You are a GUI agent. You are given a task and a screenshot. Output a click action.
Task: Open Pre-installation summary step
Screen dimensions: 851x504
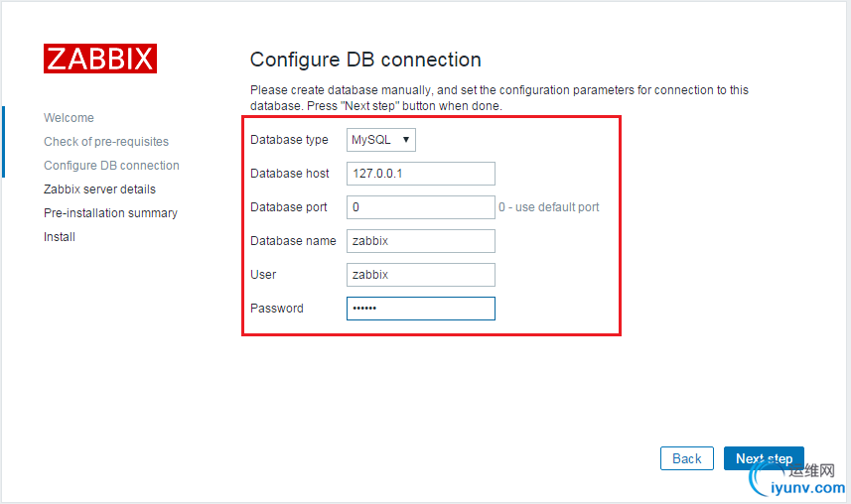(x=110, y=213)
